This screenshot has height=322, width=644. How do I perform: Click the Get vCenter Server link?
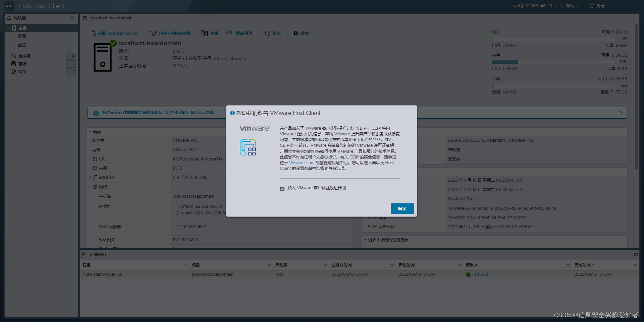pos(118,33)
